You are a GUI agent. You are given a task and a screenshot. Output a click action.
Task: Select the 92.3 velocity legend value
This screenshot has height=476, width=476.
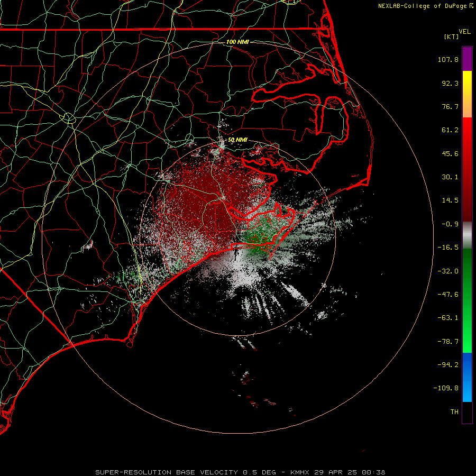point(450,83)
